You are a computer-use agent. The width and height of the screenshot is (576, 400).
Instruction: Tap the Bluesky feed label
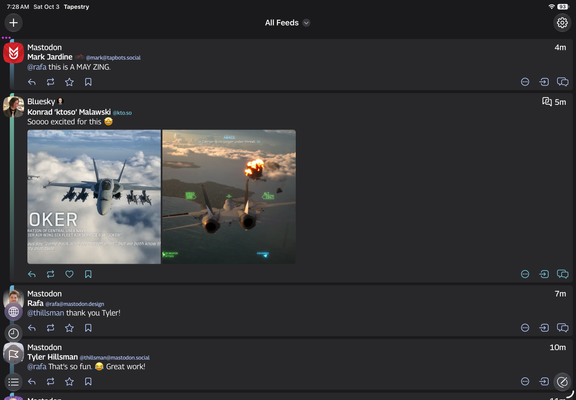coord(41,102)
